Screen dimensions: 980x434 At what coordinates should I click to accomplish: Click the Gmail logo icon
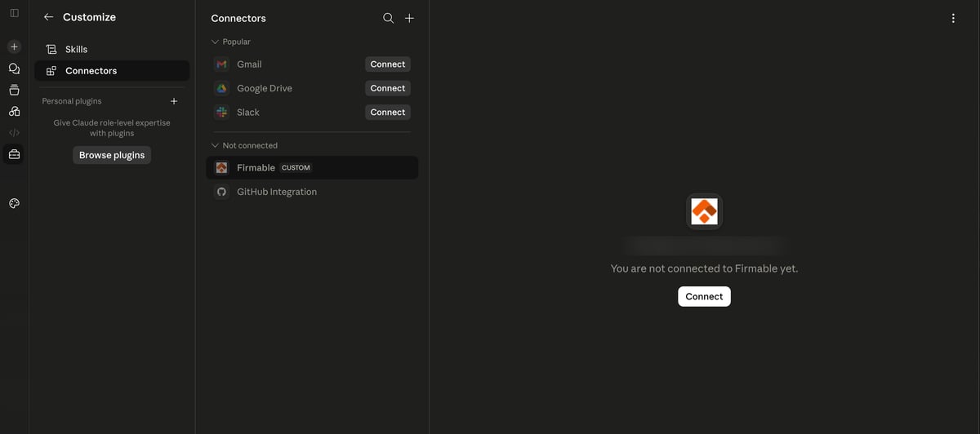(221, 64)
